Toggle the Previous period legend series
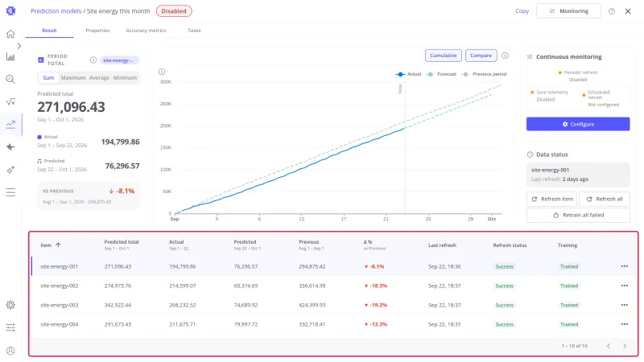644x362 pixels. (x=484, y=74)
